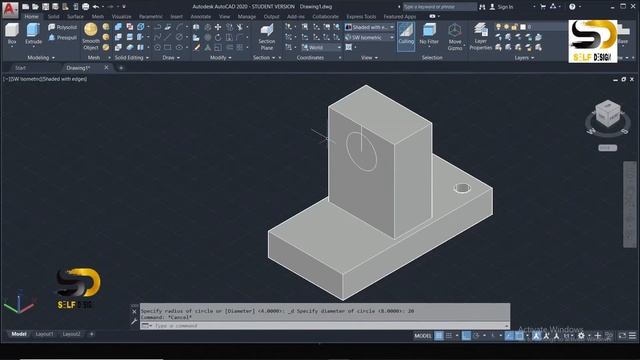Toggle the layer lock icon
Image resolution: width=640 pixels, height=360 pixels.
(x=515, y=27)
